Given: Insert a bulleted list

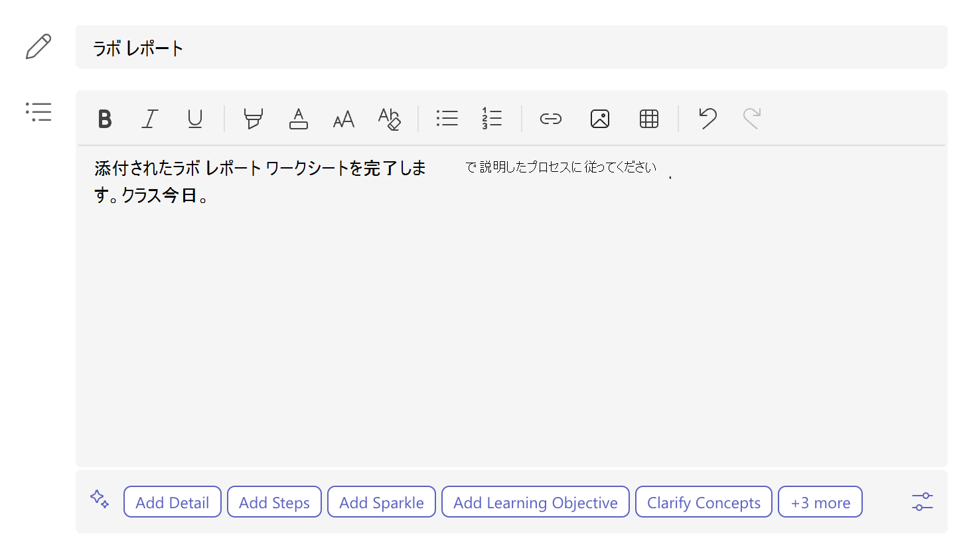Looking at the screenshot, I should [447, 119].
